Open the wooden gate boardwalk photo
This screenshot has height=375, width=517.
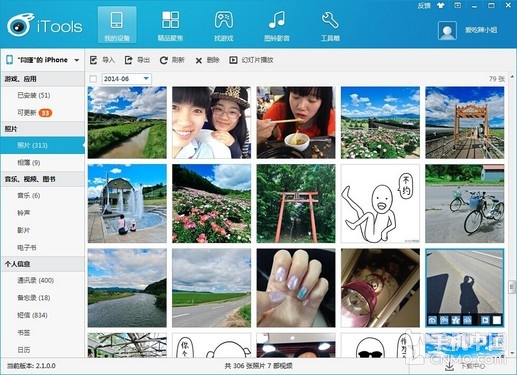465,122
